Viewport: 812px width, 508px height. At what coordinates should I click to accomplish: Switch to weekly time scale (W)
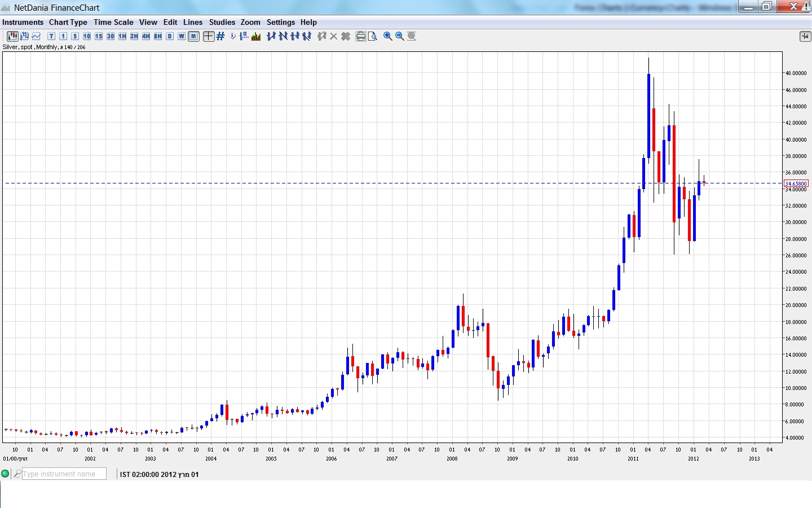click(x=182, y=36)
